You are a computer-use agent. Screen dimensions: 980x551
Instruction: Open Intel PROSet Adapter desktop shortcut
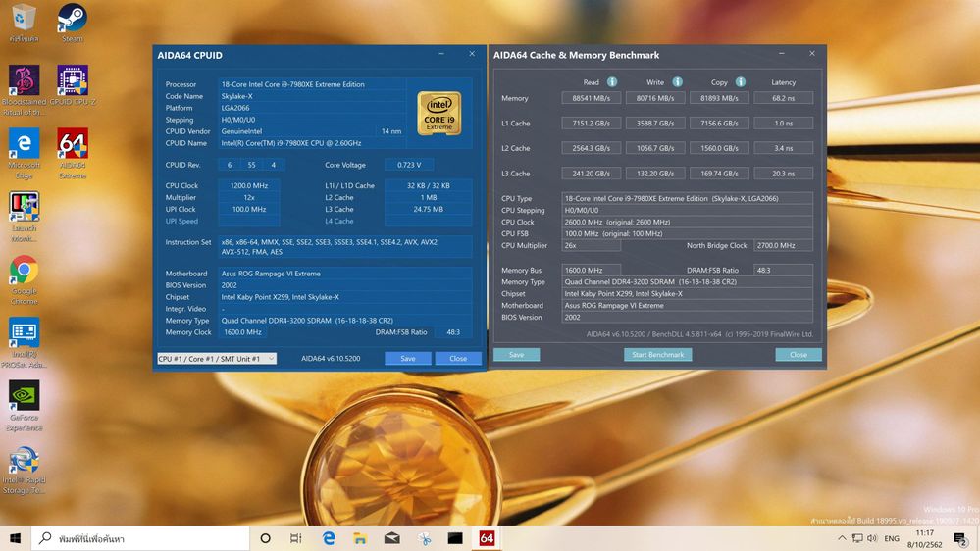(x=24, y=342)
